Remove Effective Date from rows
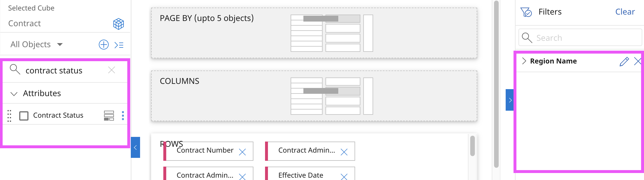Viewport: 644px width, 180px height. pos(344,177)
